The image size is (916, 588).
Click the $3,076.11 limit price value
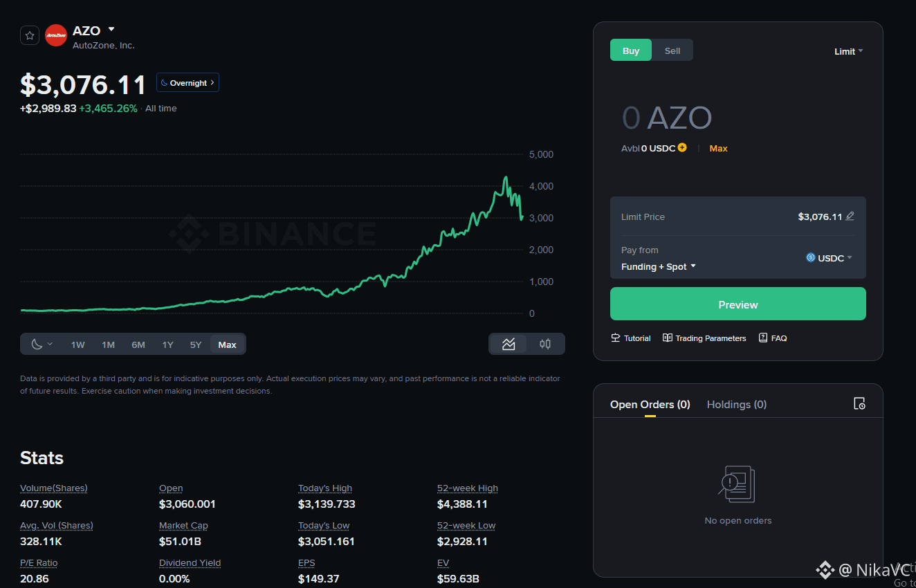tap(820, 217)
